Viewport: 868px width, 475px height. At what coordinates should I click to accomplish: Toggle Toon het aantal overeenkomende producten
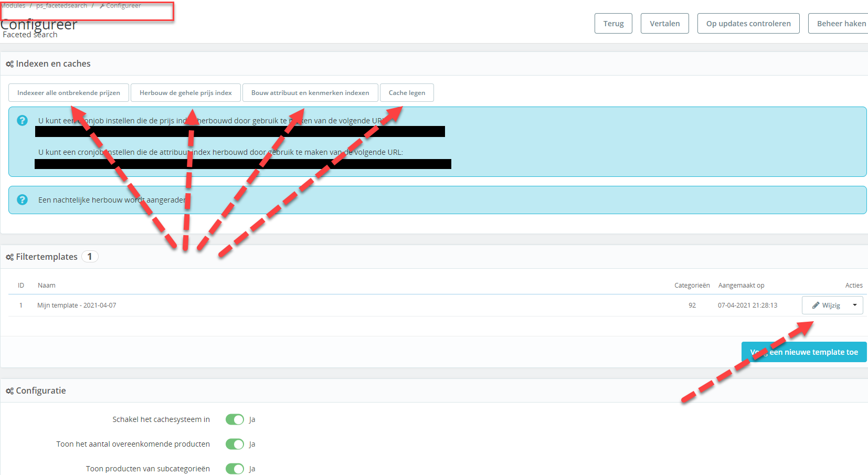235,444
